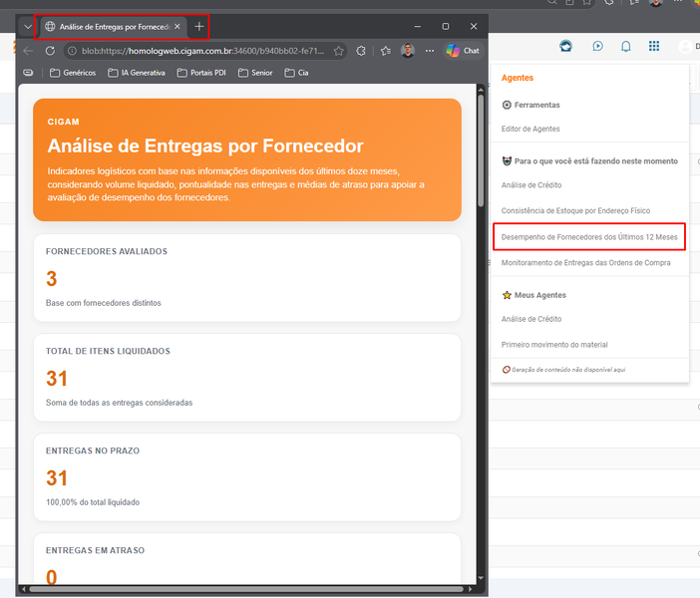The width and height of the screenshot is (700, 598).
Task: Open the browser extensions icon
Action: (361, 51)
